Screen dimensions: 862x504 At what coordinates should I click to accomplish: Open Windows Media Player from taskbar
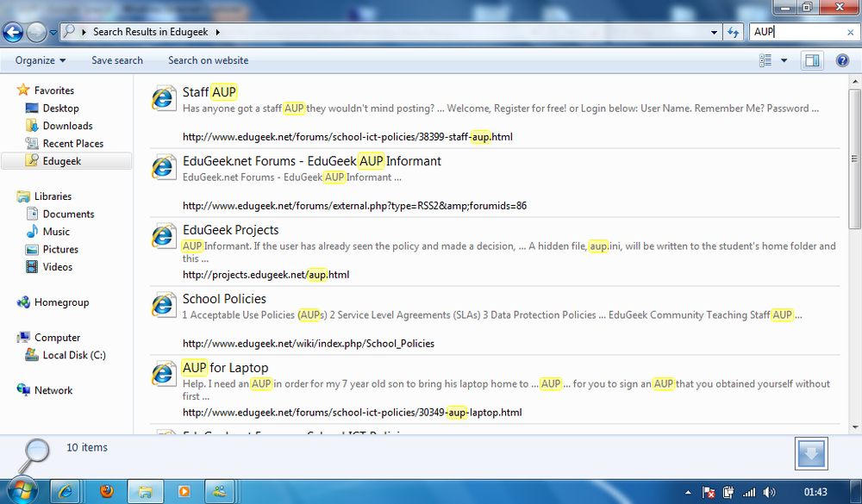(x=184, y=491)
